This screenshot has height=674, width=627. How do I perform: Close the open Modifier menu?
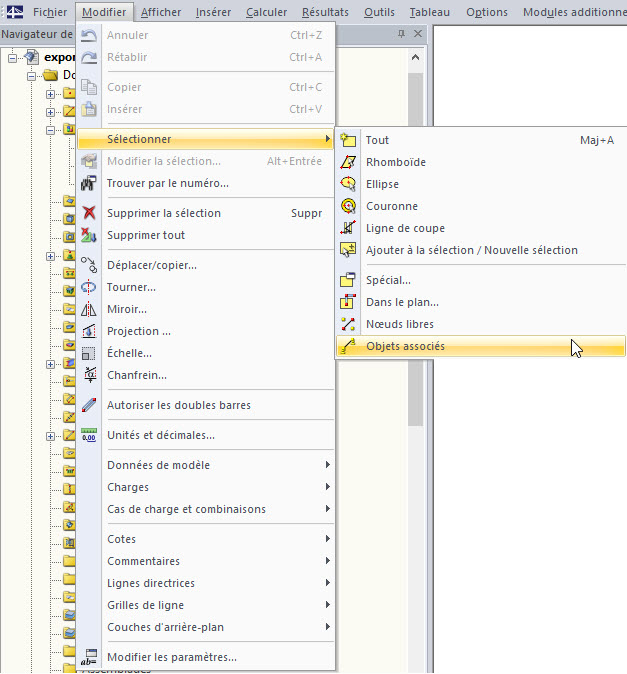pyautogui.click(x=104, y=12)
